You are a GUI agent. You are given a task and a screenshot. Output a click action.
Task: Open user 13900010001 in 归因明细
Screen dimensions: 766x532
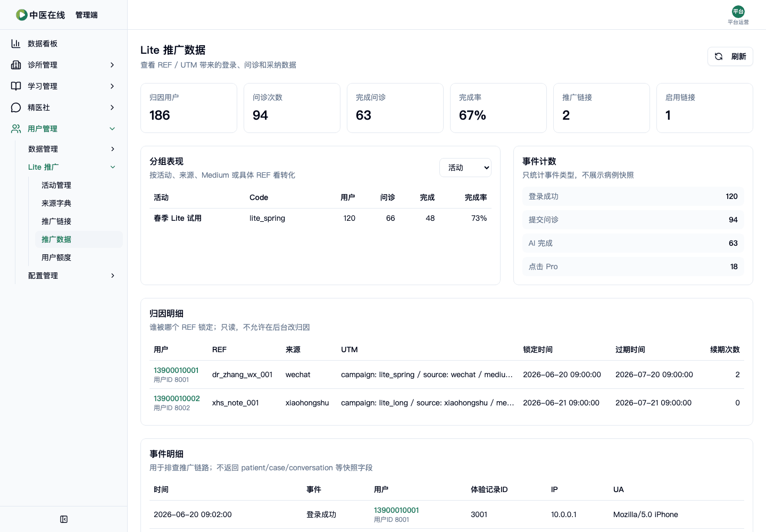coord(176,370)
